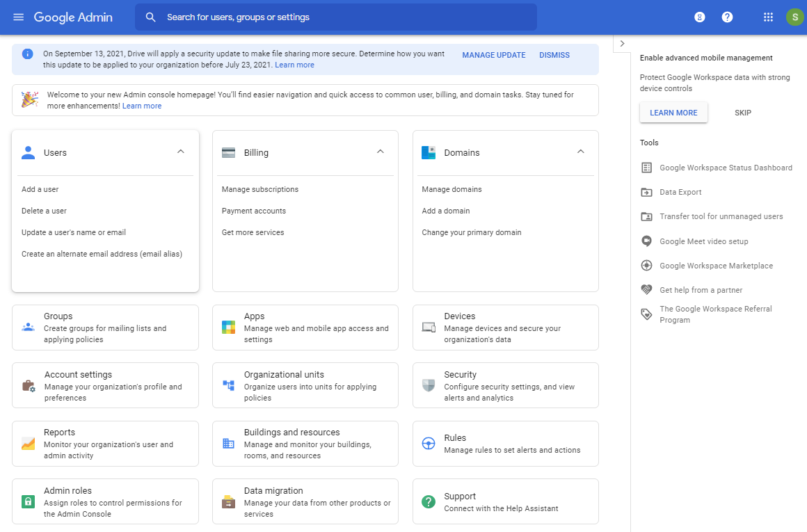The image size is (807, 532).
Task: Open Get more services
Action: tap(253, 232)
